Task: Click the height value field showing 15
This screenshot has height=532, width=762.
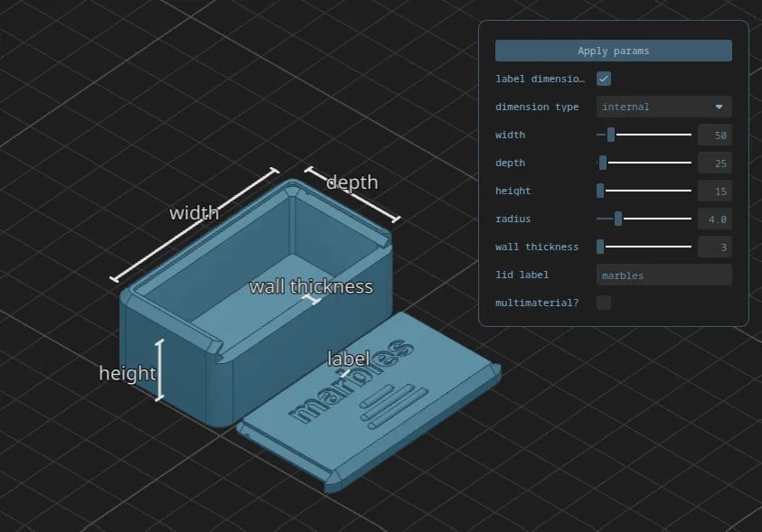Action: coord(715,191)
